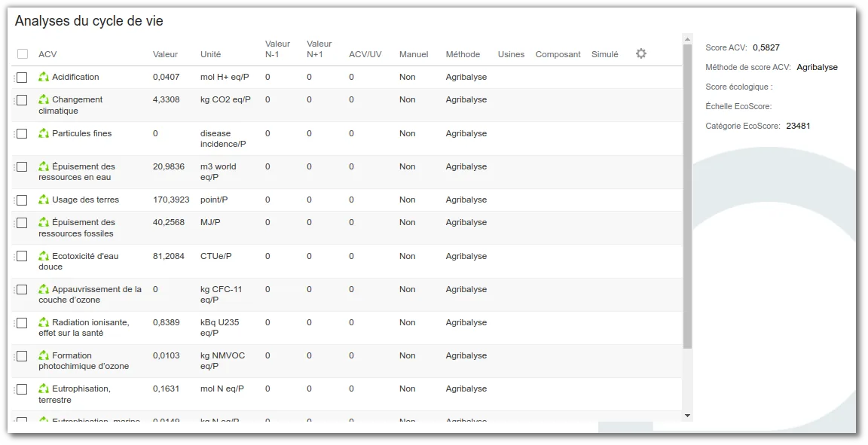Click the scroll-down arrow of the table scrollbar
Screen dimensions: 868x445
687,416
